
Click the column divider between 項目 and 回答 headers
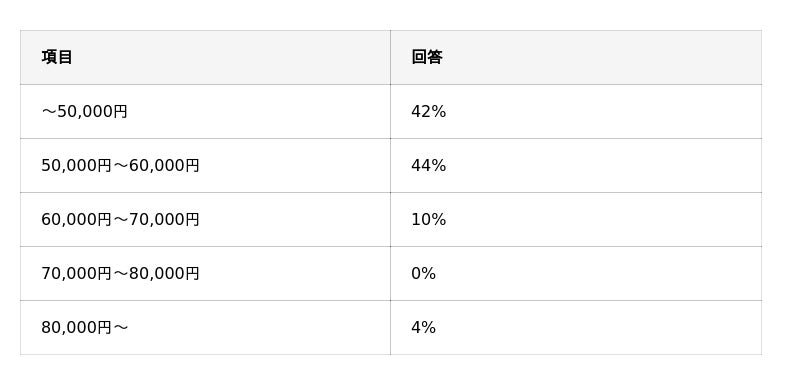pyautogui.click(x=390, y=57)
